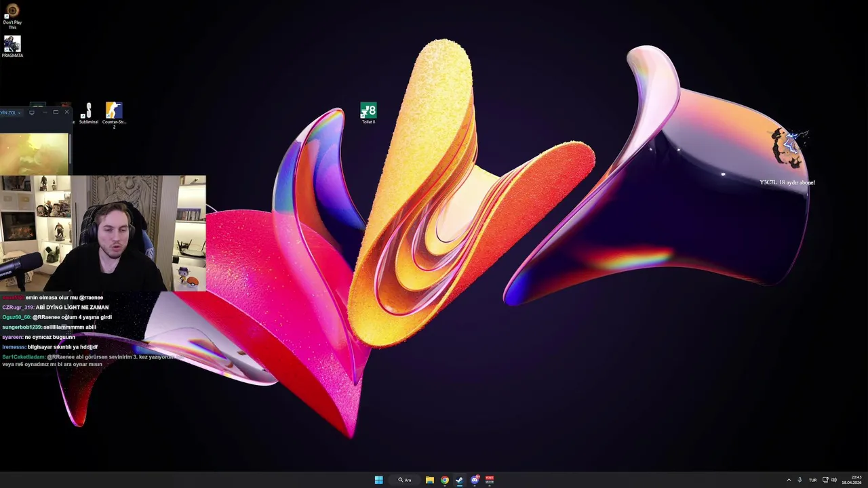
Task: Click the webcam overlay thumbnail
Action: point(102,233)
